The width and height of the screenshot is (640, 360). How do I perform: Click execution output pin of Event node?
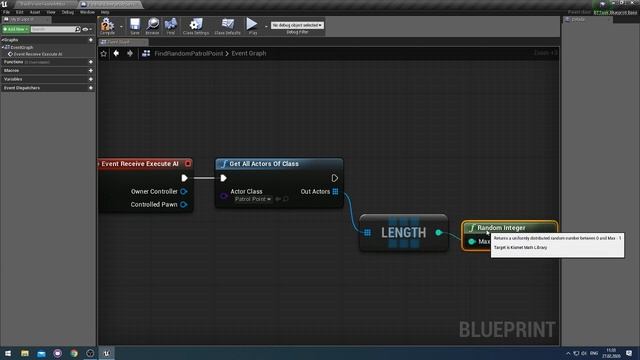(184, 178)
